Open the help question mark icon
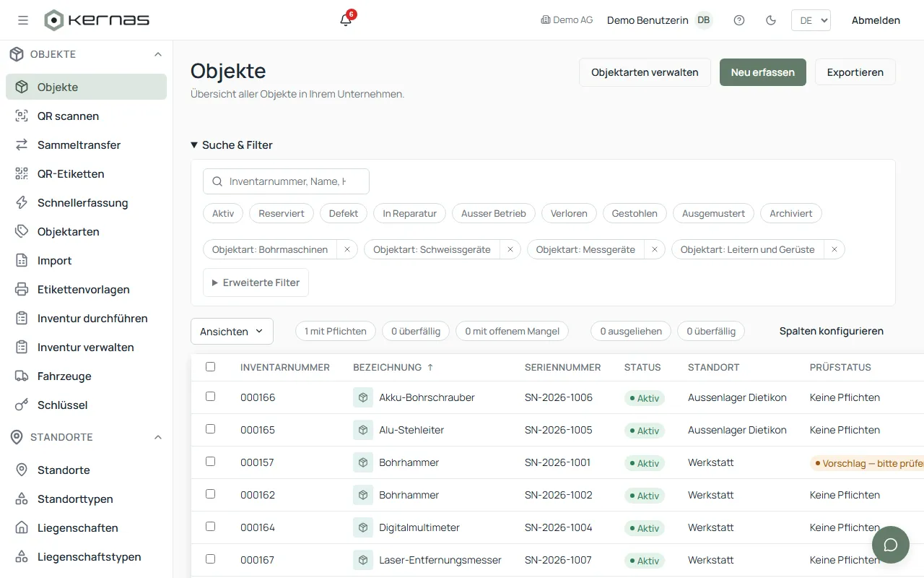Image resolution: width=924 pixels, height=578 pixels. tap(739, 20)
